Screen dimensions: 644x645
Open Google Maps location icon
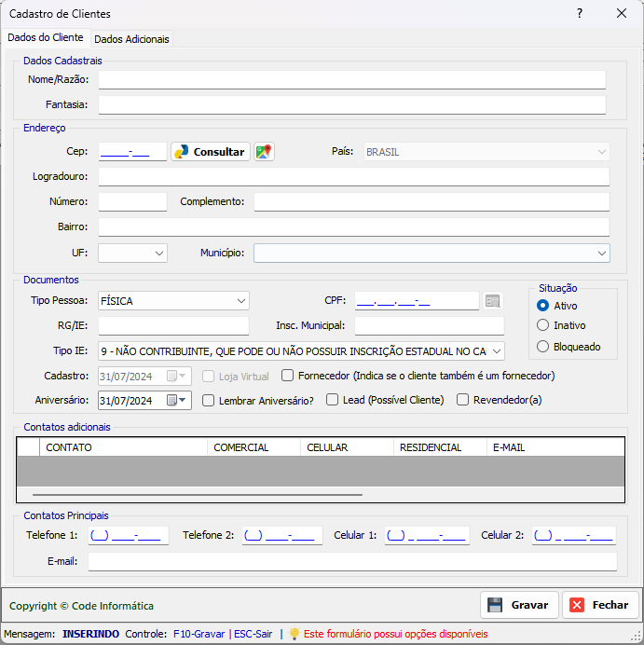coord(264,152)
